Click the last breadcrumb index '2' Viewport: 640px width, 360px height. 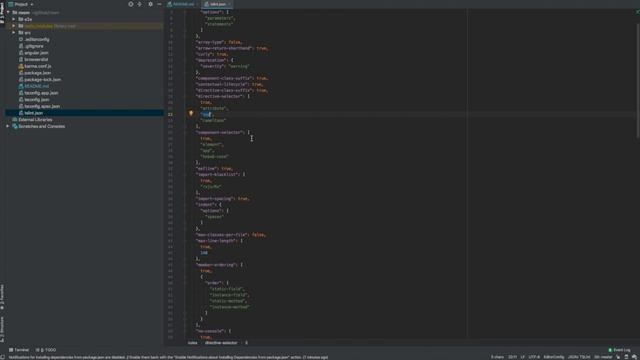point(246,343)
